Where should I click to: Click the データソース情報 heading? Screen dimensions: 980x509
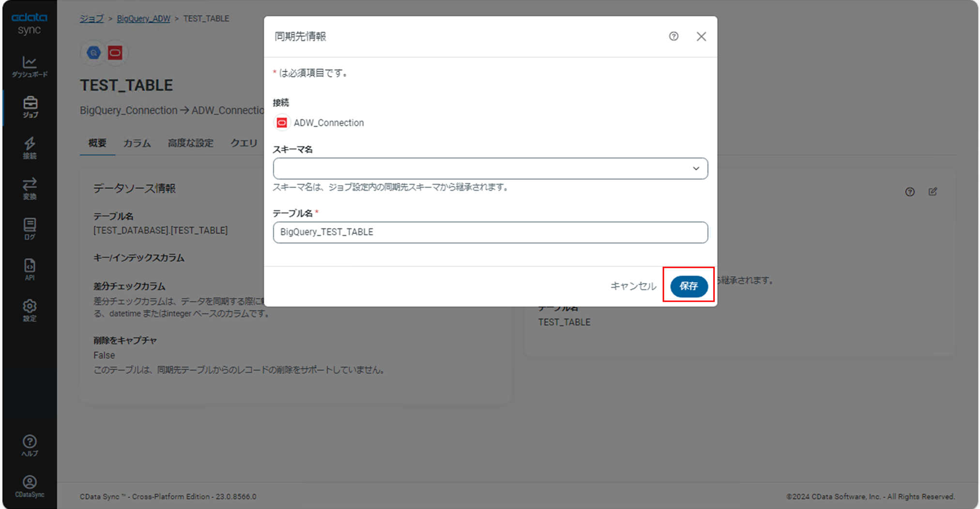[x=134, y=188]
